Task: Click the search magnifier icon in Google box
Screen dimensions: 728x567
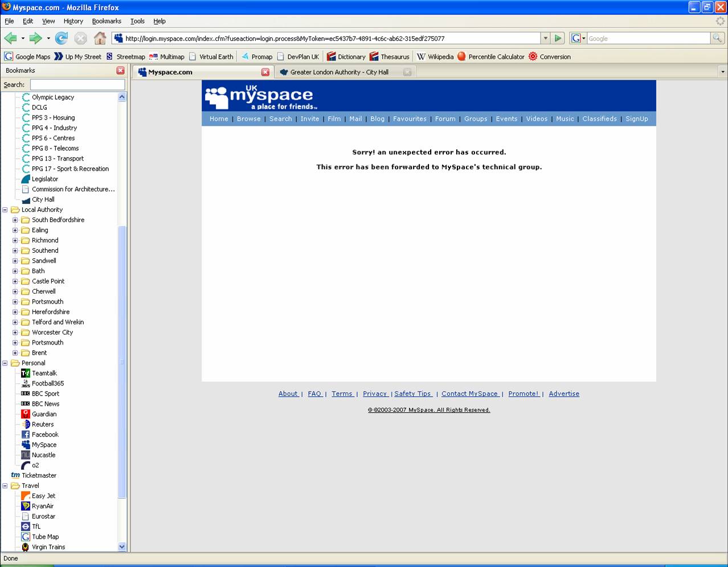Action: click(x=717, y=38)
